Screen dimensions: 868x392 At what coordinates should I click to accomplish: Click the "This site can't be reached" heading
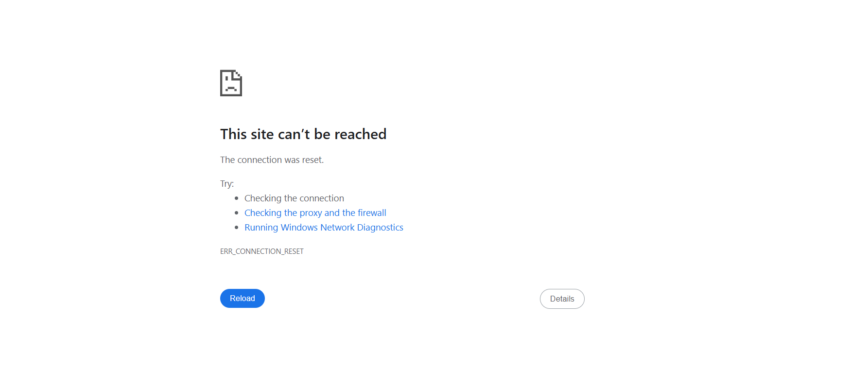pos(303,134)
